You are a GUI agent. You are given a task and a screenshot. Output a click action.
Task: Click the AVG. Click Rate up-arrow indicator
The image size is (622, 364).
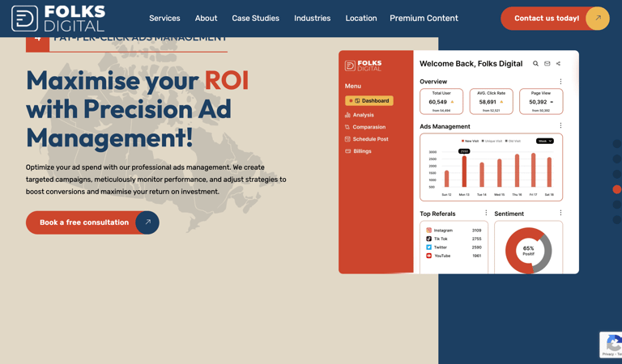point(502,102)
